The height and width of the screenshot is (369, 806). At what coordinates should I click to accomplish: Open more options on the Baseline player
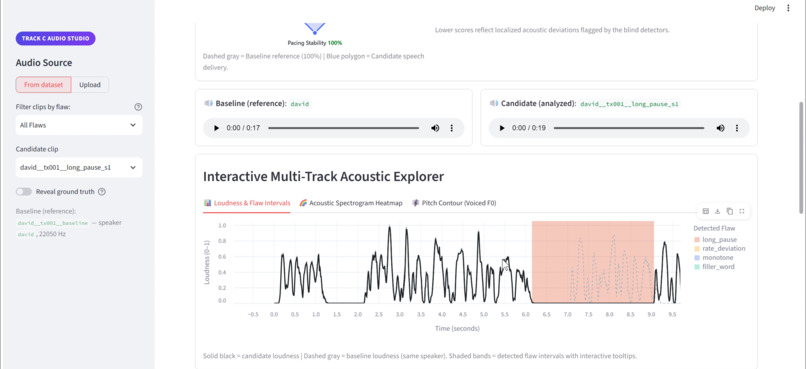coord(452,128)
